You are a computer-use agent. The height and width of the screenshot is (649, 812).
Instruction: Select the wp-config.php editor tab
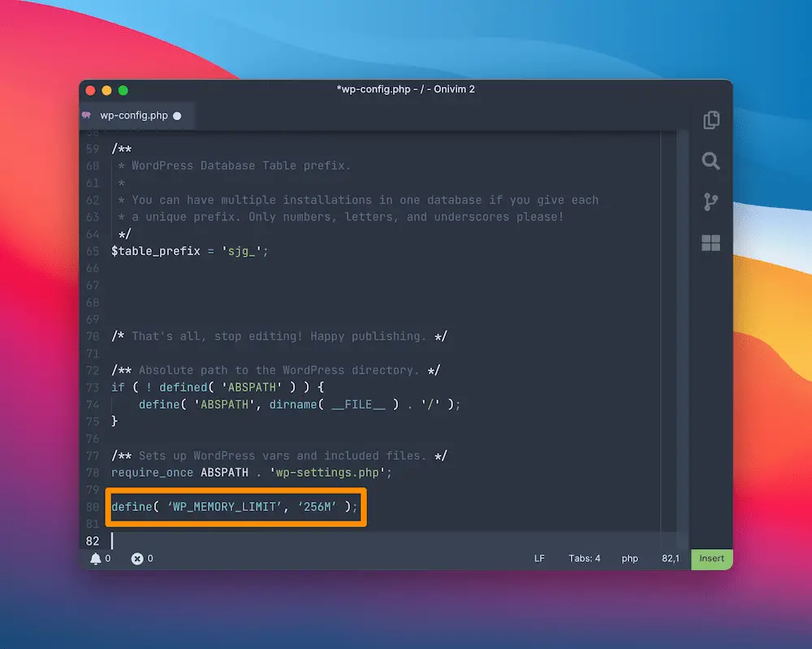134,115
